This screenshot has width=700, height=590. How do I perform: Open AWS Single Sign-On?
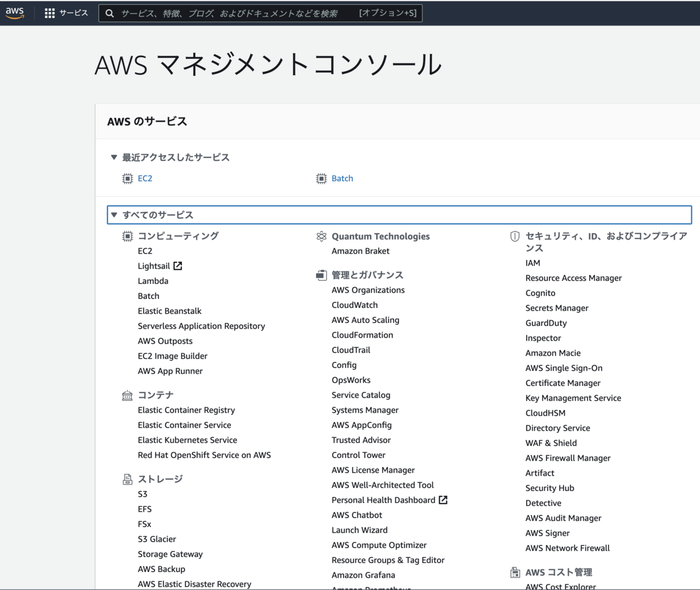(564, 368)
